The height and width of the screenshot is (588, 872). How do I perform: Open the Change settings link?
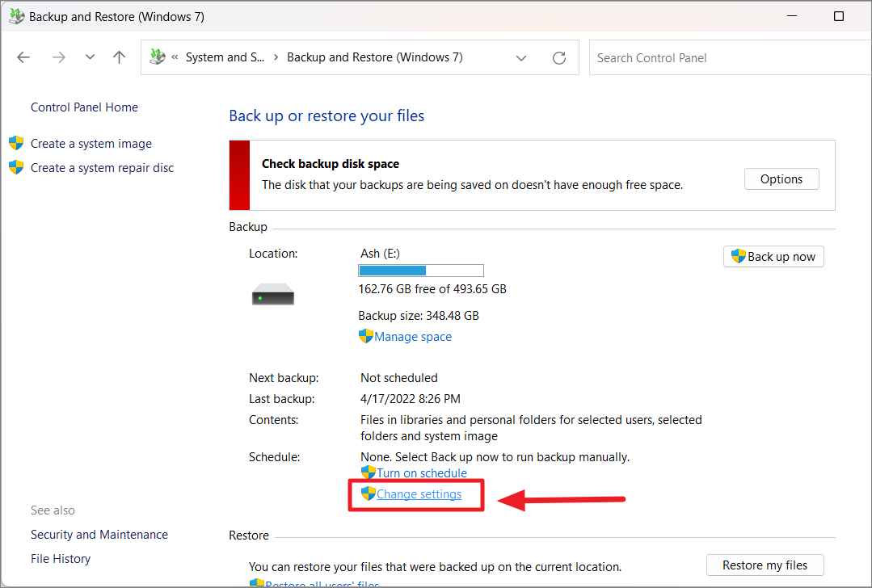click(419, 494)
